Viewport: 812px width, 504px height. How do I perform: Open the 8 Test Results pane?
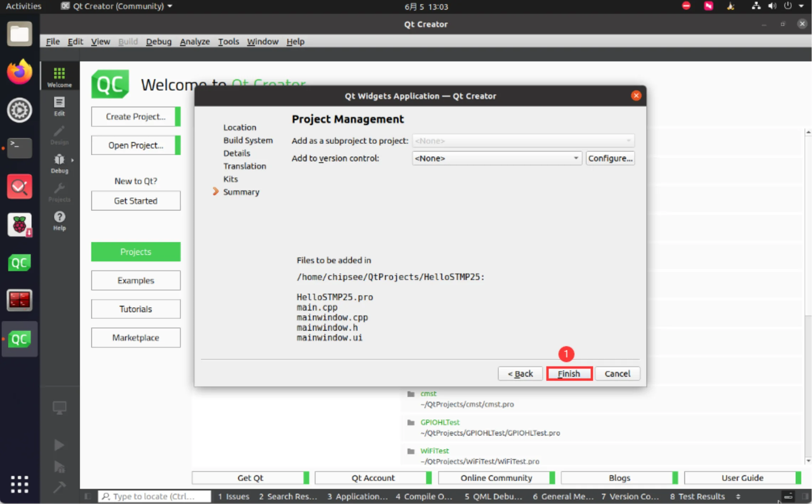[697, 496]
